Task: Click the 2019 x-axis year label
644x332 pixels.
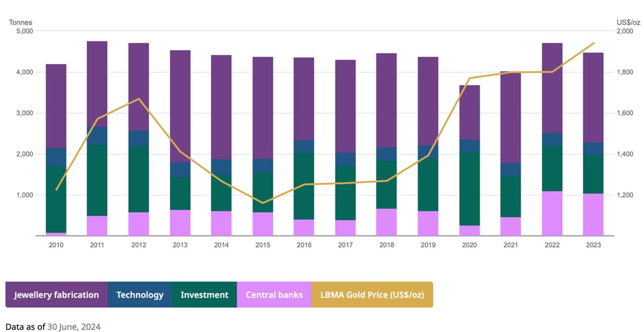Action: click(x=428, y=245)
